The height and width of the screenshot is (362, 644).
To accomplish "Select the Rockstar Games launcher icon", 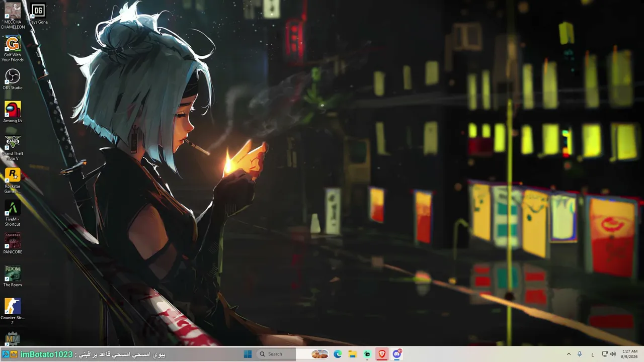I will (x=13, y=180).
